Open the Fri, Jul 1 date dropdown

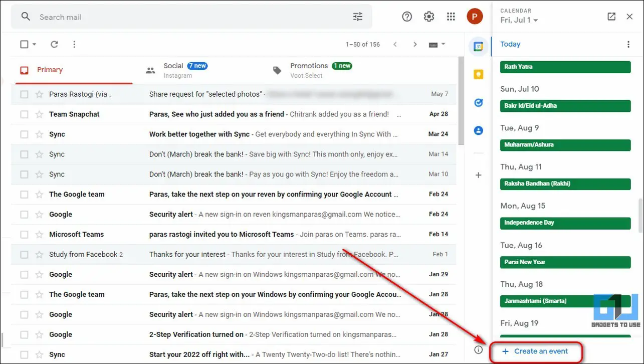519,20
